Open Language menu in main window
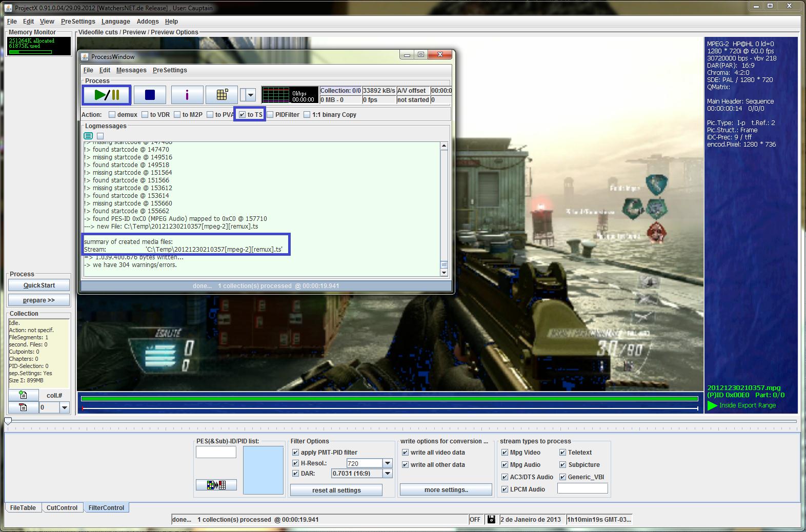 [115, 22]
